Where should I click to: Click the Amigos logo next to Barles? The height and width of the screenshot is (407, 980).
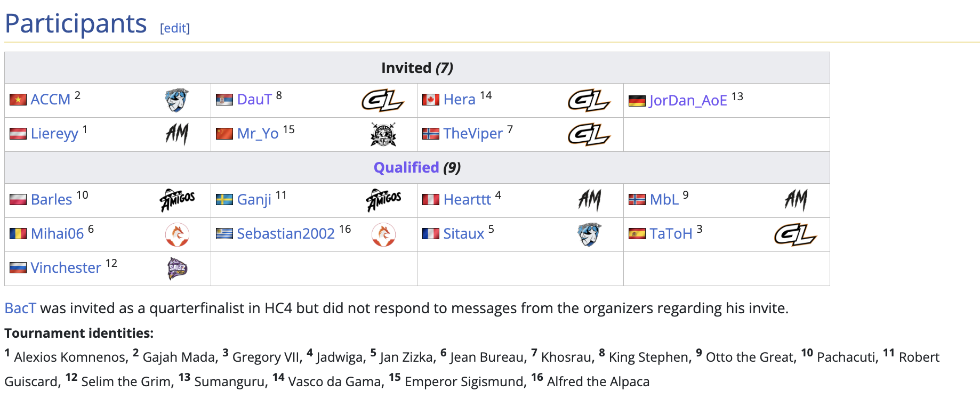tap(177, 200)
